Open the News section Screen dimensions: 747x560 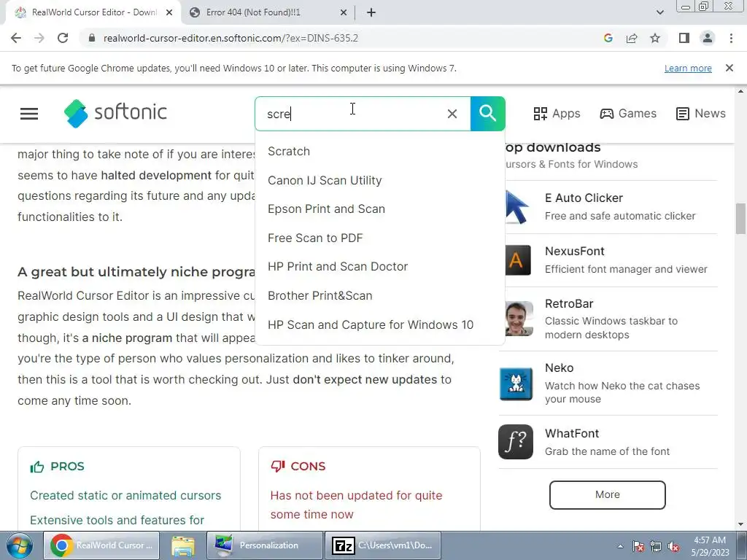(x=701, y=113)
